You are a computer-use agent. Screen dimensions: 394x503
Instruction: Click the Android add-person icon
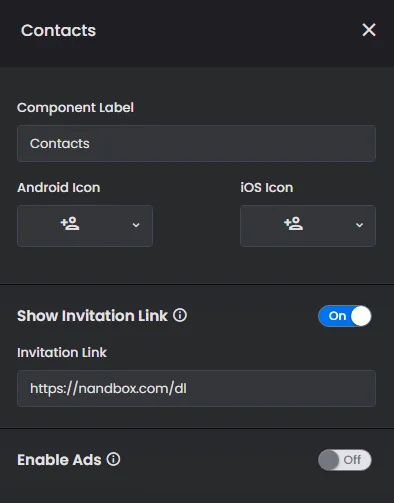click(x=70, y=224)
